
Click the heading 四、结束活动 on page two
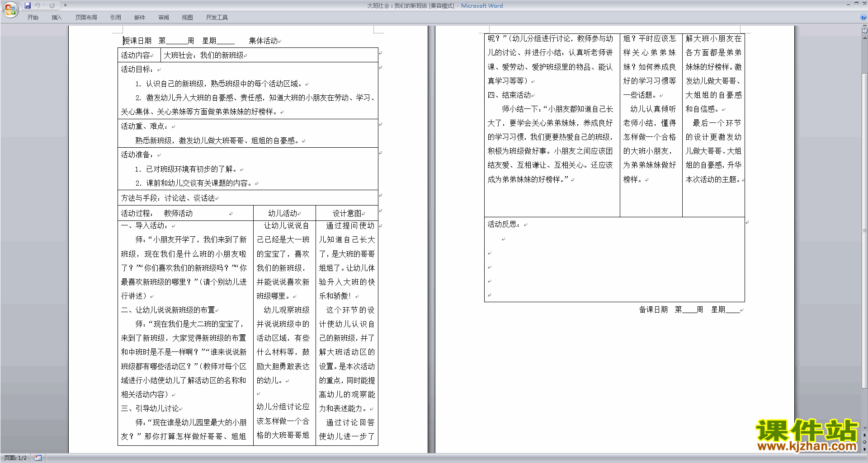(509, 95)
